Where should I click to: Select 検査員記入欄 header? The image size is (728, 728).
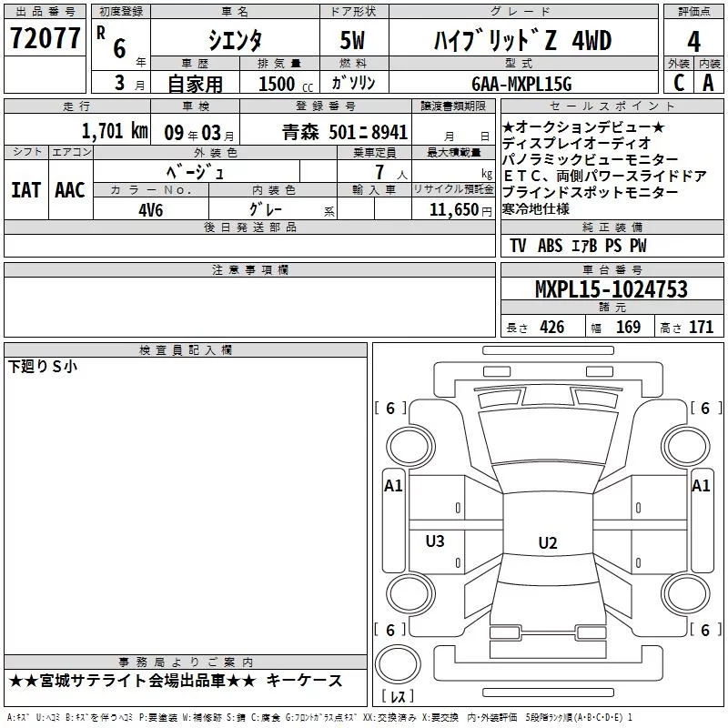point(186,350)
